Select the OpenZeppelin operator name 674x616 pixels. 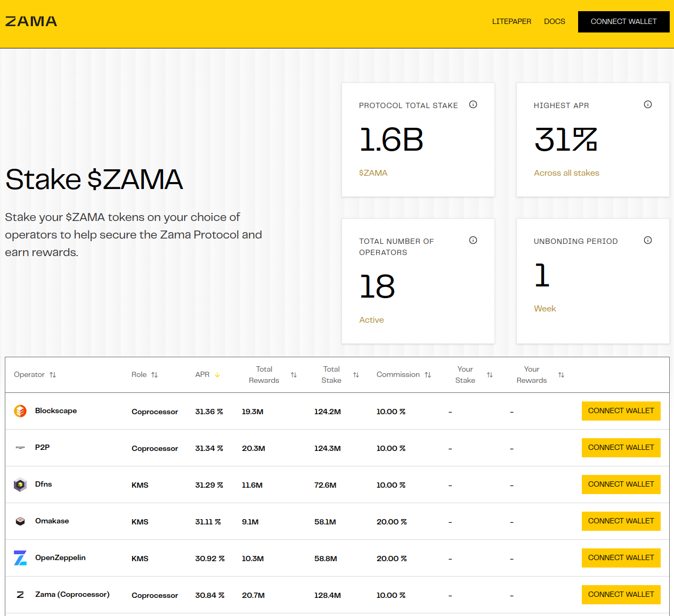point(60,557)
